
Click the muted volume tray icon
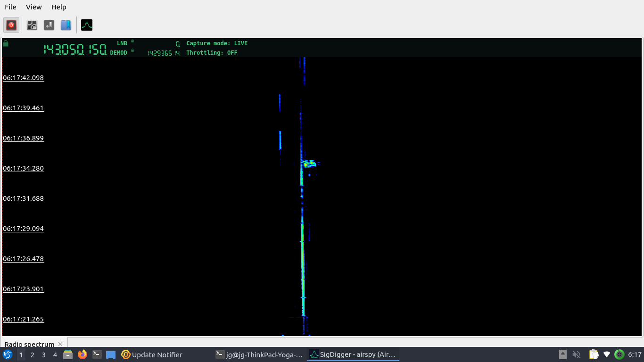pos(576,354)
